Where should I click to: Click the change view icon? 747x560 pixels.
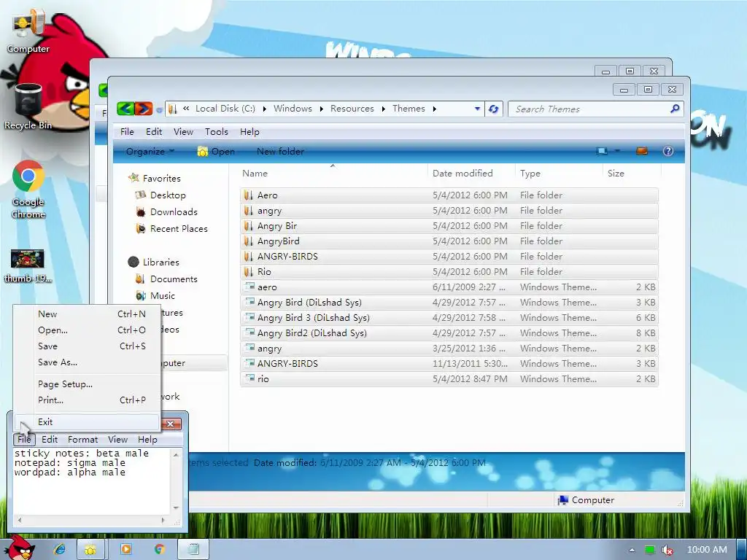coord(602,152)
